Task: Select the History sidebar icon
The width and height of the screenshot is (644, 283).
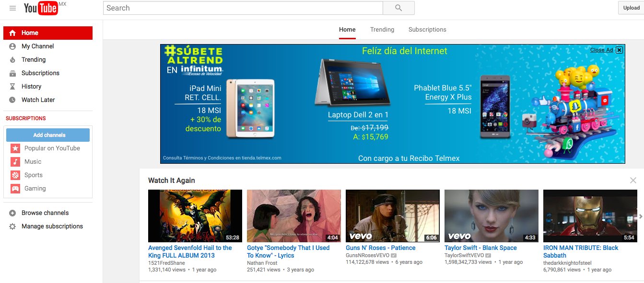Action: tap(12, 86)
